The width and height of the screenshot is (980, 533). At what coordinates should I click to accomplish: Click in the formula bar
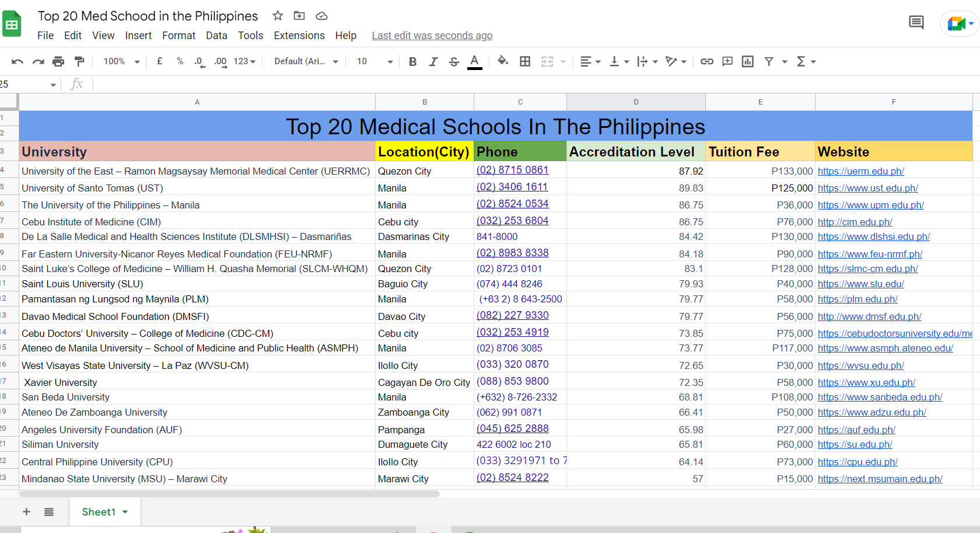[537, 85]
